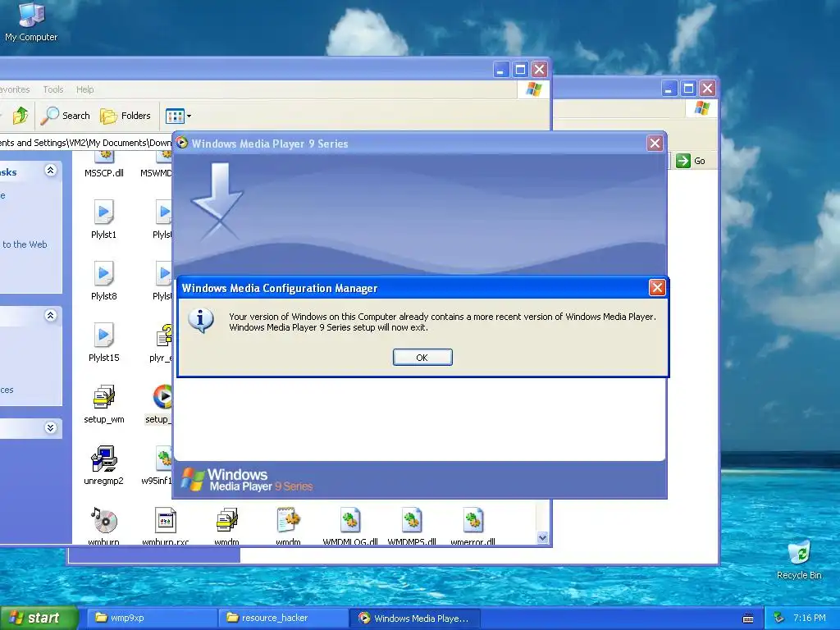
Task: Open the Help menu in Explorer
Action: click(x=84, y=89)
